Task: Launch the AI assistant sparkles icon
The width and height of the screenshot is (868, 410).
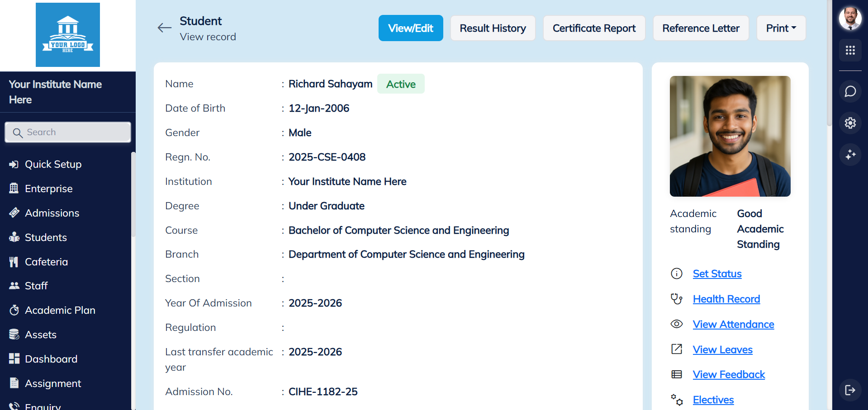Action: pyautogui.click(x=850, y=155)
